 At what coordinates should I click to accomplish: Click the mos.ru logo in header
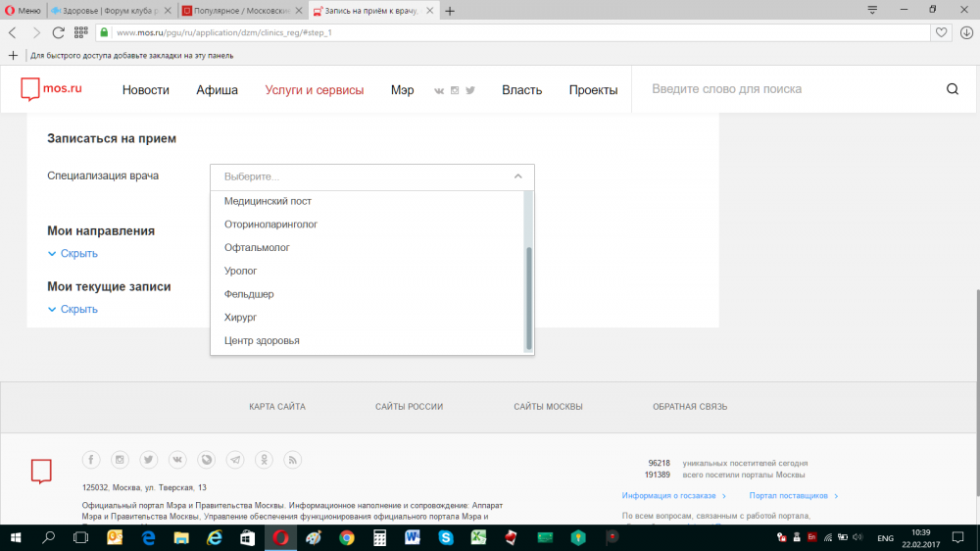coord(52,89)
